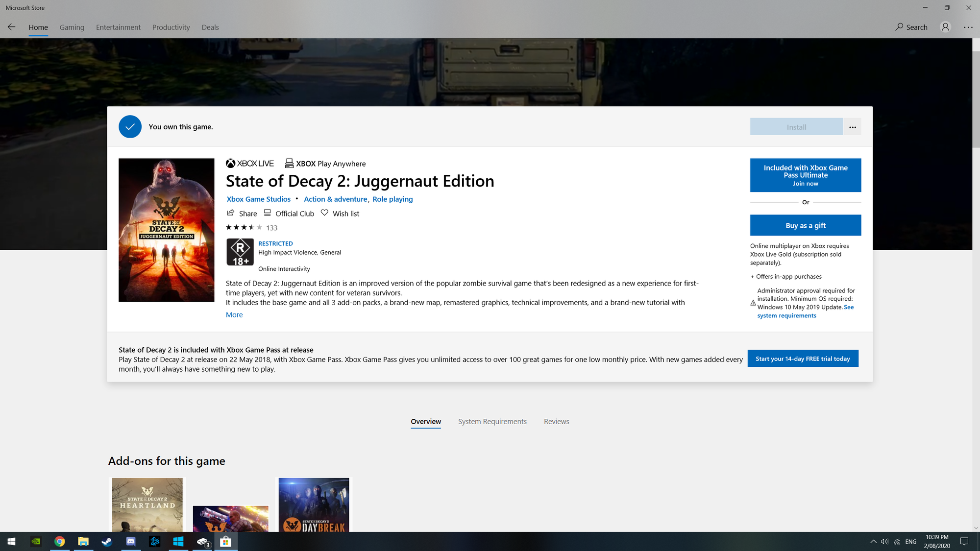The image size is (980, 551).
Task: Click the RESTRICTED rating link
Action: click(x=275, y=243)
